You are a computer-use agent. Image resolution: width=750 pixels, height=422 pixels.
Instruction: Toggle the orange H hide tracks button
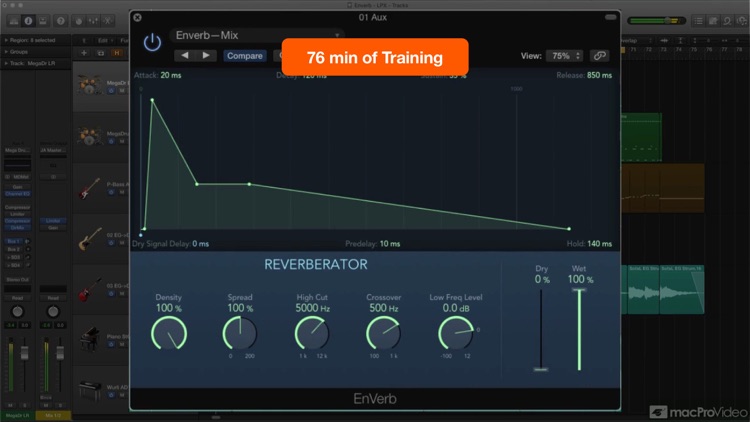117,53
